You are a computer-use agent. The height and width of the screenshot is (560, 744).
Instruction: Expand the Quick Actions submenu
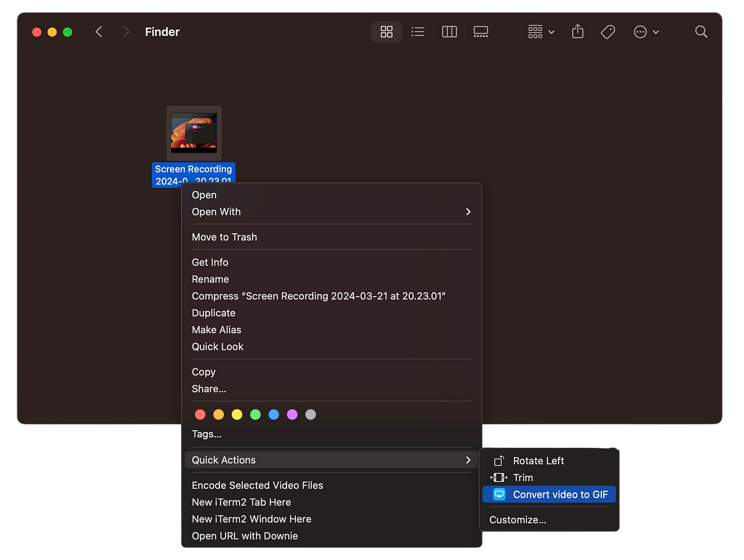pyautogui.click(x=332, y=460)
